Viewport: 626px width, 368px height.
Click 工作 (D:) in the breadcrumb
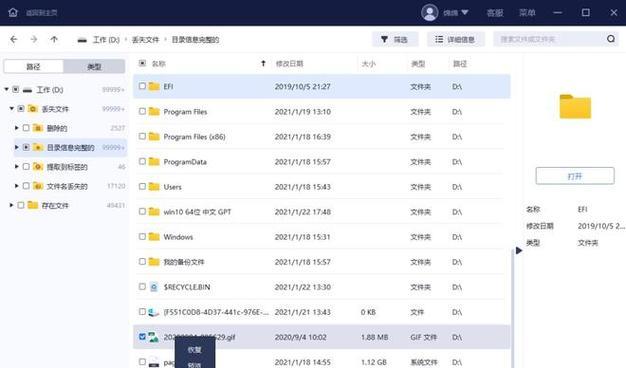click(x=106, y=40)
